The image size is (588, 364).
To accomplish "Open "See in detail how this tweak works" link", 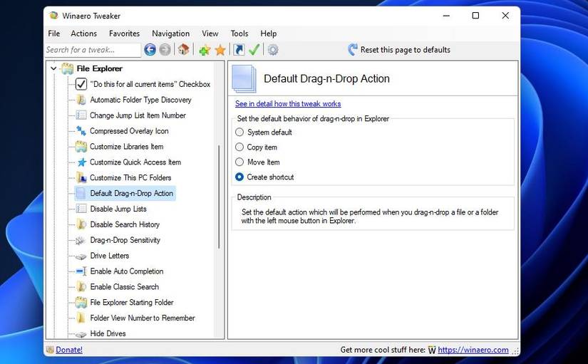I will point(288,103).
